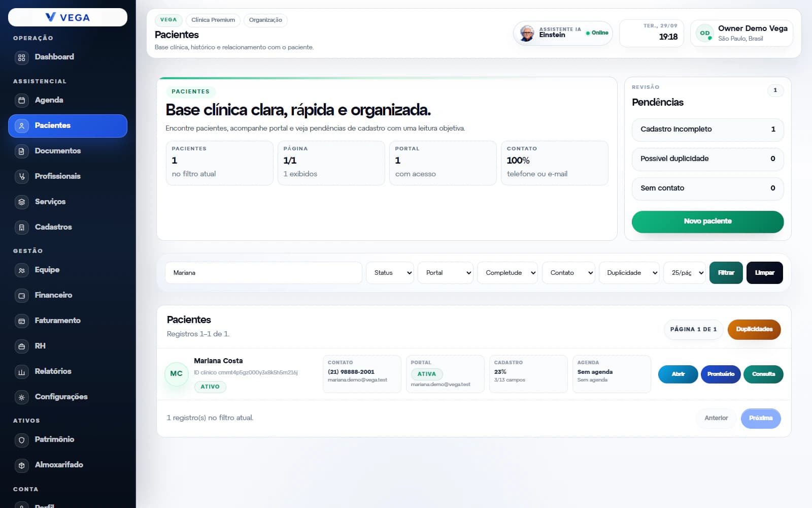Clear filters with the Limpar button
812x508 pixels.
pos(764,273)
